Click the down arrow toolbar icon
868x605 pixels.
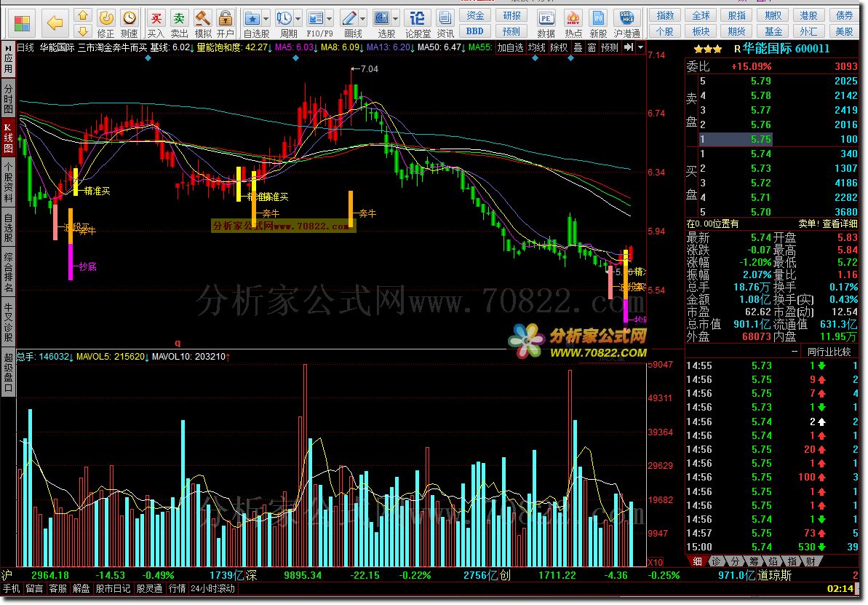coord(83,31)
